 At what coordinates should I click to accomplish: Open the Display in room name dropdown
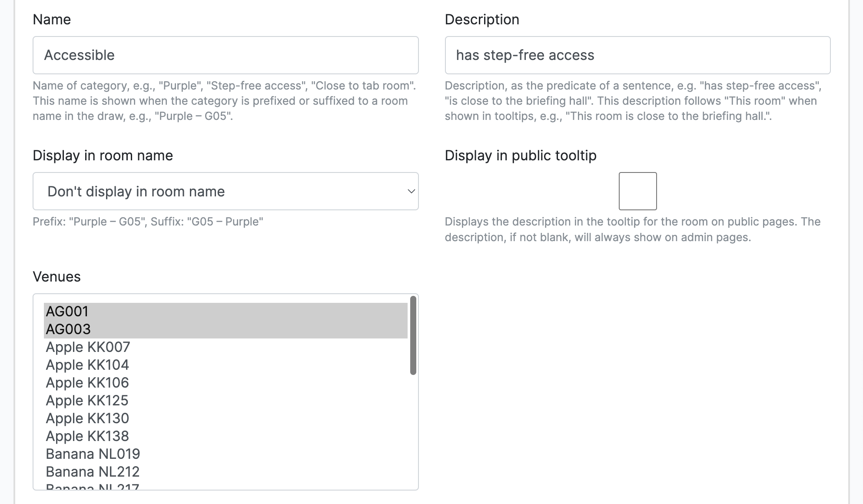(226, 191)
